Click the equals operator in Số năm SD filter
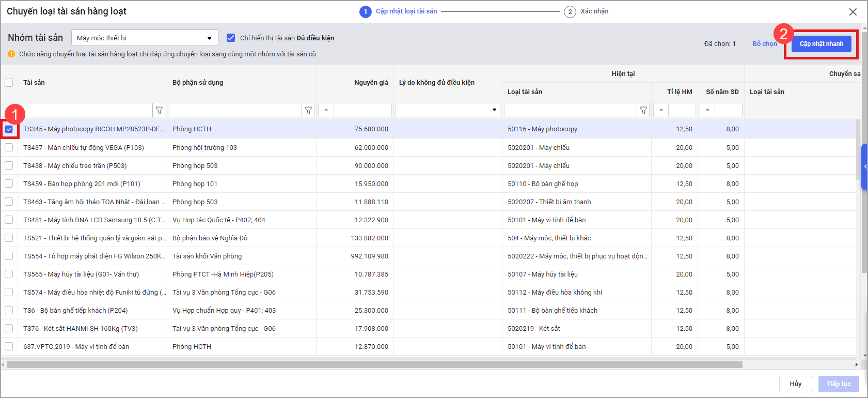Image resolution: width=868 pixels, height=398 pixels. coord(707,110)
